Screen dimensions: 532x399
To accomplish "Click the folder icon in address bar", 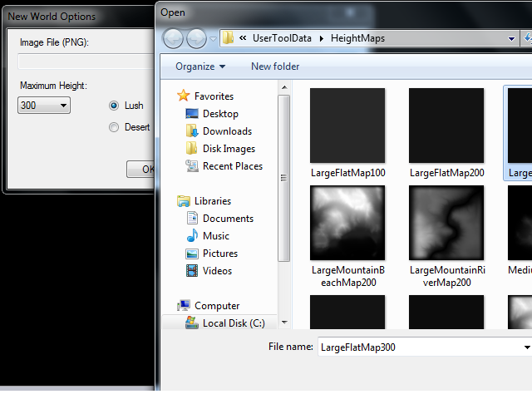I will coord(228,38).
